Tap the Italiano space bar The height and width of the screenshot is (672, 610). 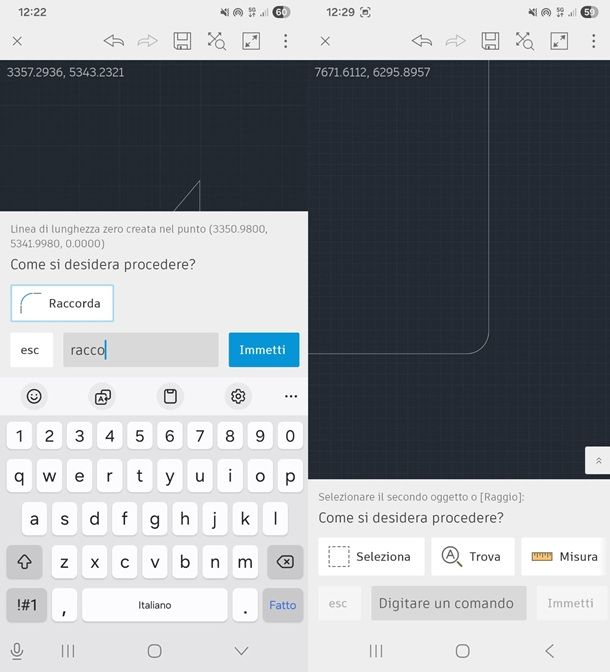click(155, 605)
